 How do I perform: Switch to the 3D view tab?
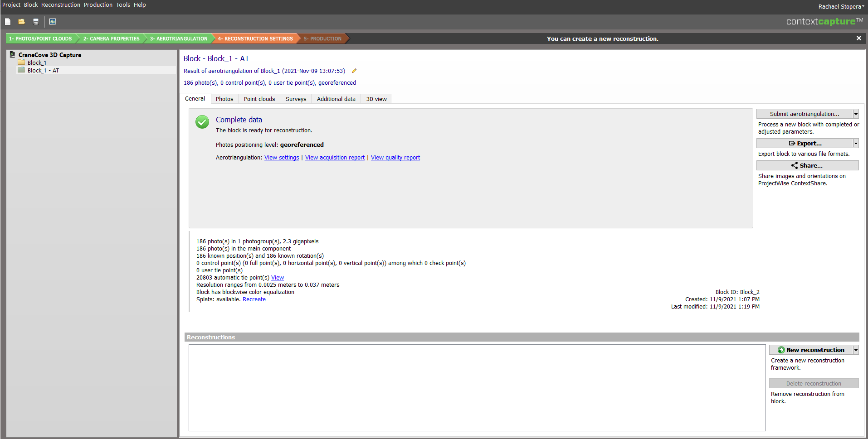pyautogui.click(x=376, y=99)
